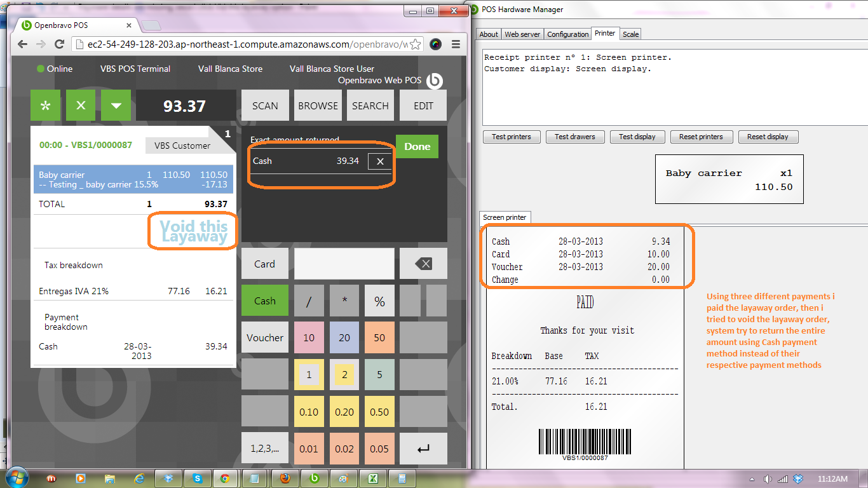Remove the Cash 39.34 payment line
Image resolution: width=868 pixels, height=488 pixels.
(380, 161)
